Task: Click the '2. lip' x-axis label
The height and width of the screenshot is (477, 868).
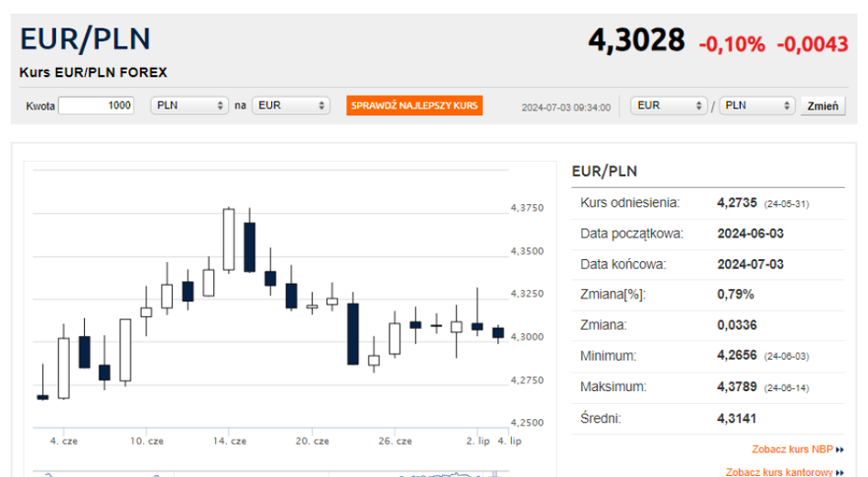Action: [478, 441]
